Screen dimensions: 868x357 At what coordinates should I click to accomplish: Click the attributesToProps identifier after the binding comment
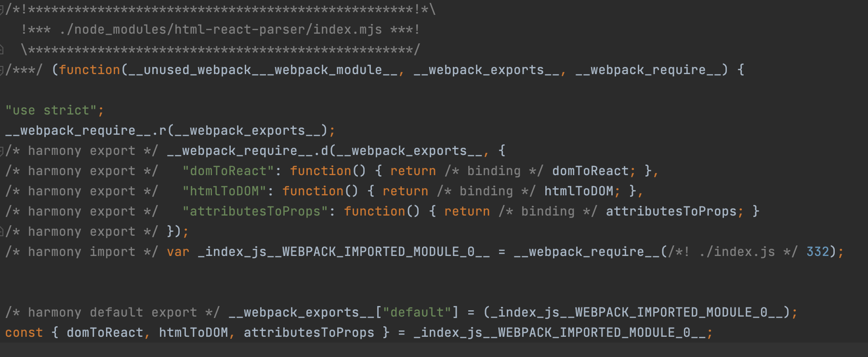(671, 211)
